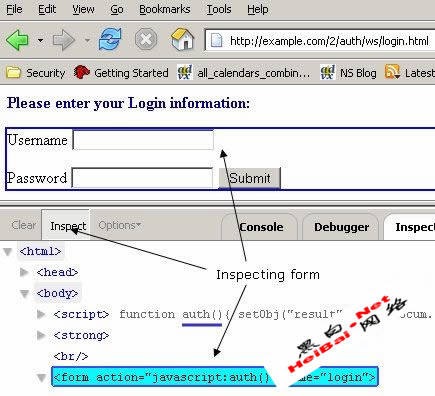This screenshot has width=435, height=396.
Task: Click the page icon in the address bar
Action: (217, 41)
